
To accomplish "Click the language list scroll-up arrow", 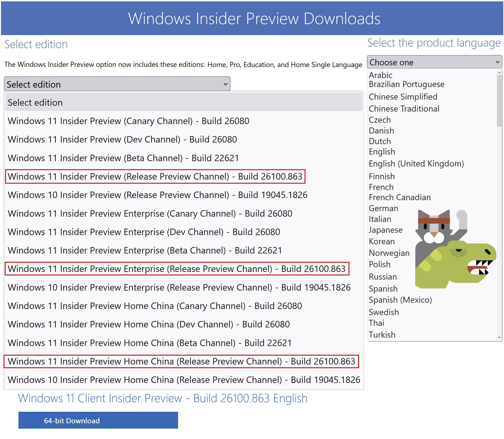I will tap(499, 73).
